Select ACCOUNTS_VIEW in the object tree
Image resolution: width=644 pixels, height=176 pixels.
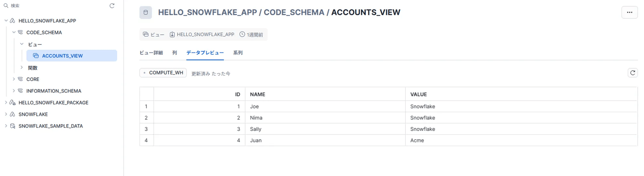tap(72, 56)
